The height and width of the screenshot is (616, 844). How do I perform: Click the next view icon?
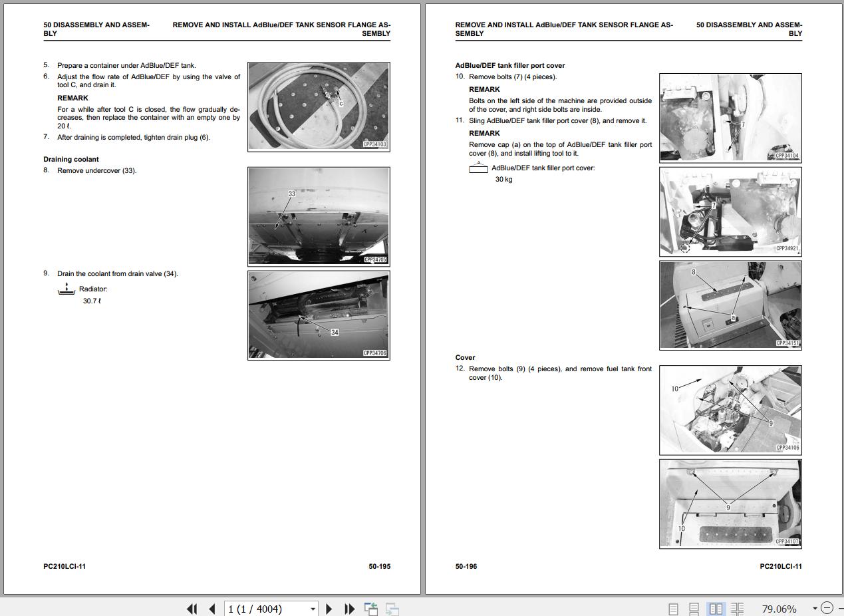392,609
